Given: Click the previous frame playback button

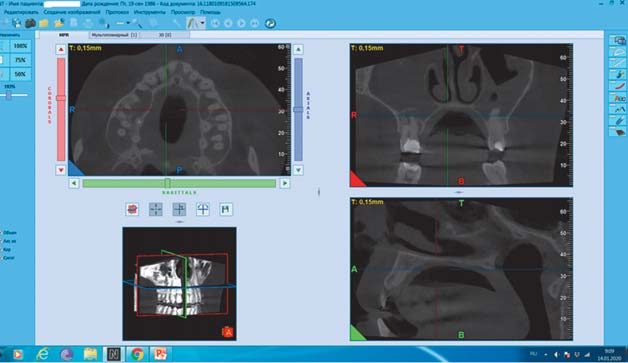Looking at the screenshot, I should 228,23.
